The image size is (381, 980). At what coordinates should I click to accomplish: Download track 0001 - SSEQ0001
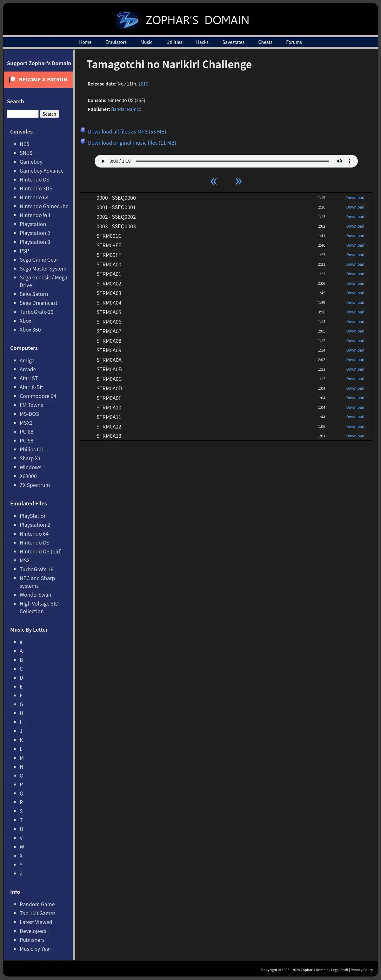[355, 207]
